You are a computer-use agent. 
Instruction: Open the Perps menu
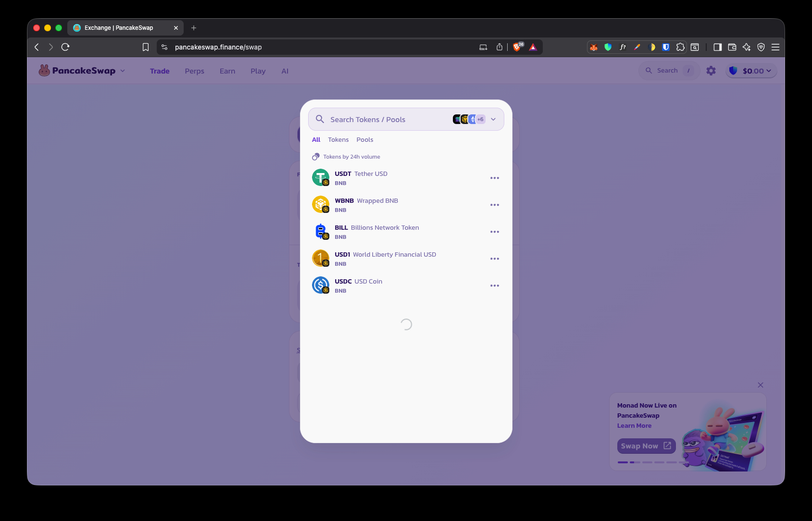click(195, 71)
